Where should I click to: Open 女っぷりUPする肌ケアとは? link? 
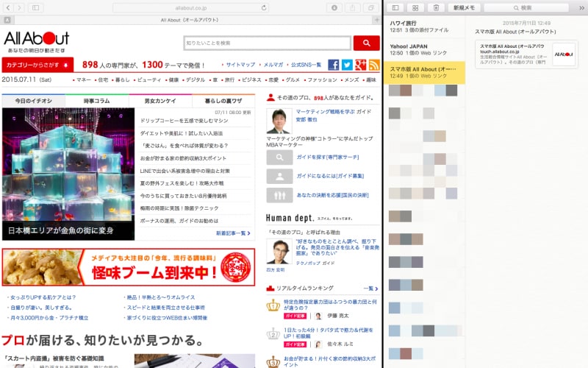43,297
